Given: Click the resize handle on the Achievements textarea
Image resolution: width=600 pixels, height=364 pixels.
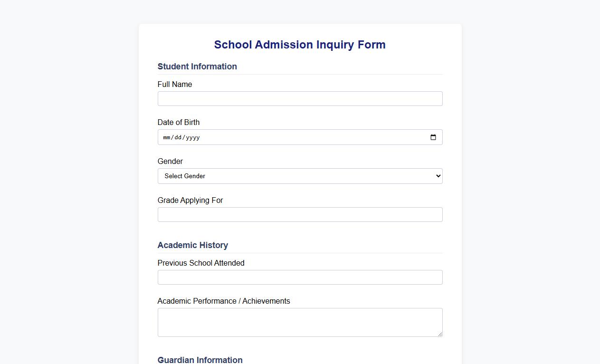Looking at the screenshot, I should (439, 333).
